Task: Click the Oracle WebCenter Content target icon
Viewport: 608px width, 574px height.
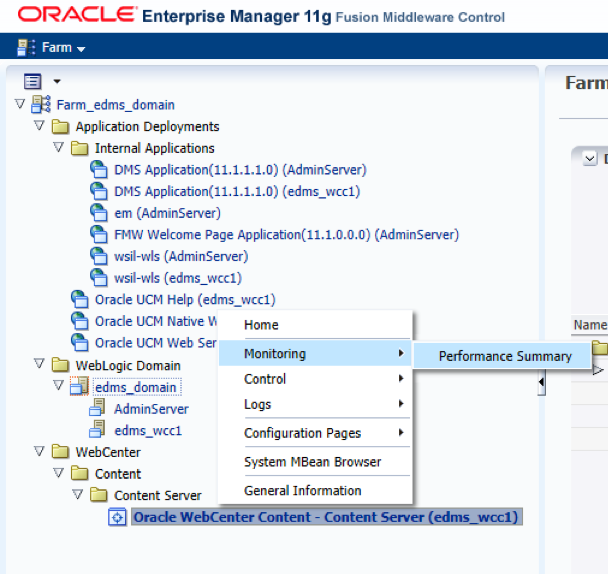Action: point(117,517)
